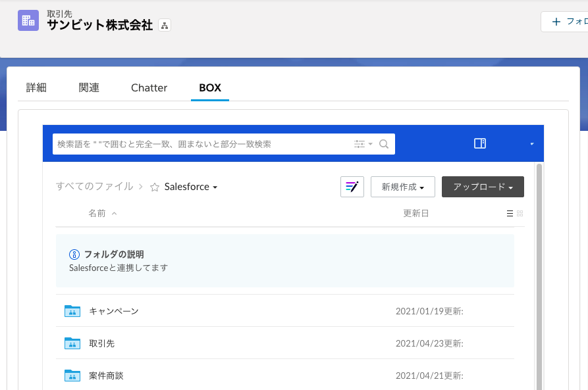Click the 取引先 folder icon
Image resolution: width=588 pixels, height=390 pixels.
point(72,343)
